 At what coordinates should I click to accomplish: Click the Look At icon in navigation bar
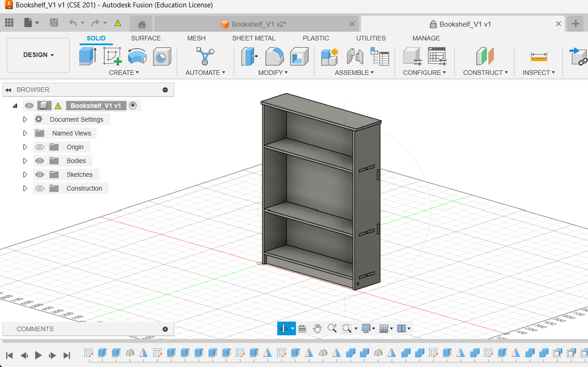(302, 328)
